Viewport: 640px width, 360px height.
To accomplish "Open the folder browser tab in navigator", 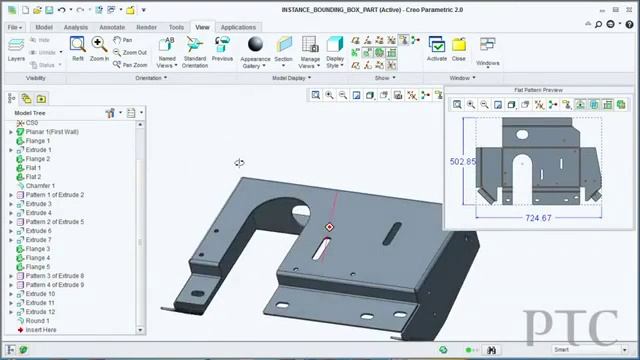I will tap(41, 98).
